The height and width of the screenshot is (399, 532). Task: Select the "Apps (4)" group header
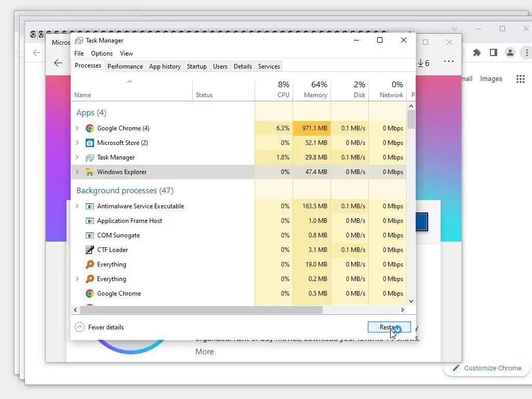[x=91, y=113]
